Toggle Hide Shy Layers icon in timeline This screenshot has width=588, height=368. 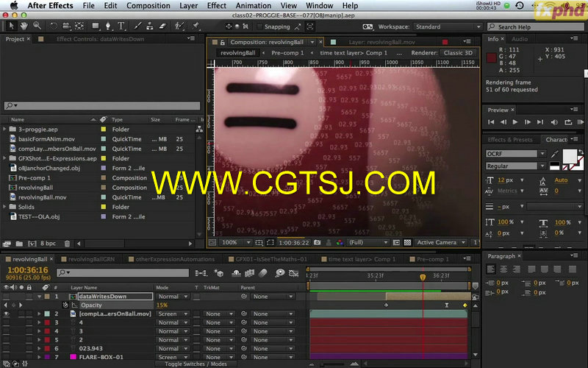pos(236,273)
